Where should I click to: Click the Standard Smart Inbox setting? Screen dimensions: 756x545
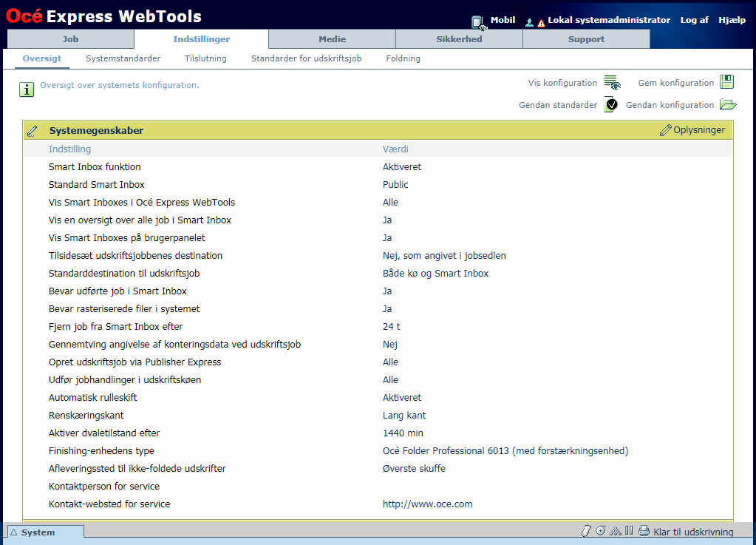(x=96, y=185)
